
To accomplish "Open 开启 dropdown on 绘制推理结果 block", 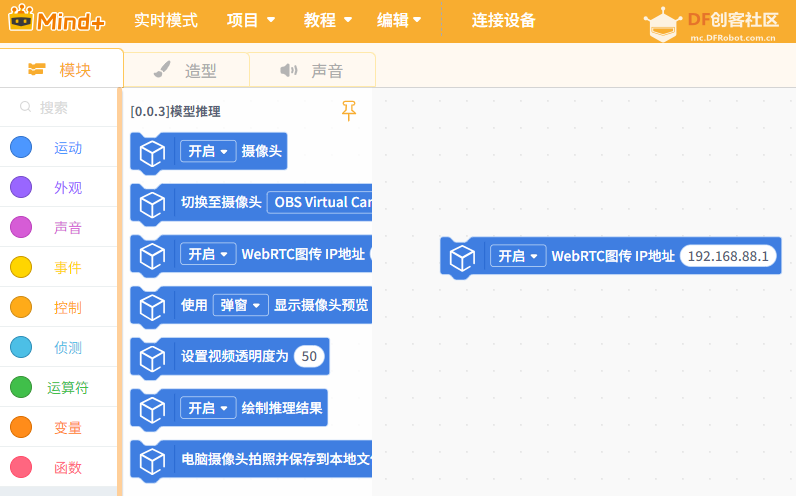I will point(208,408).
